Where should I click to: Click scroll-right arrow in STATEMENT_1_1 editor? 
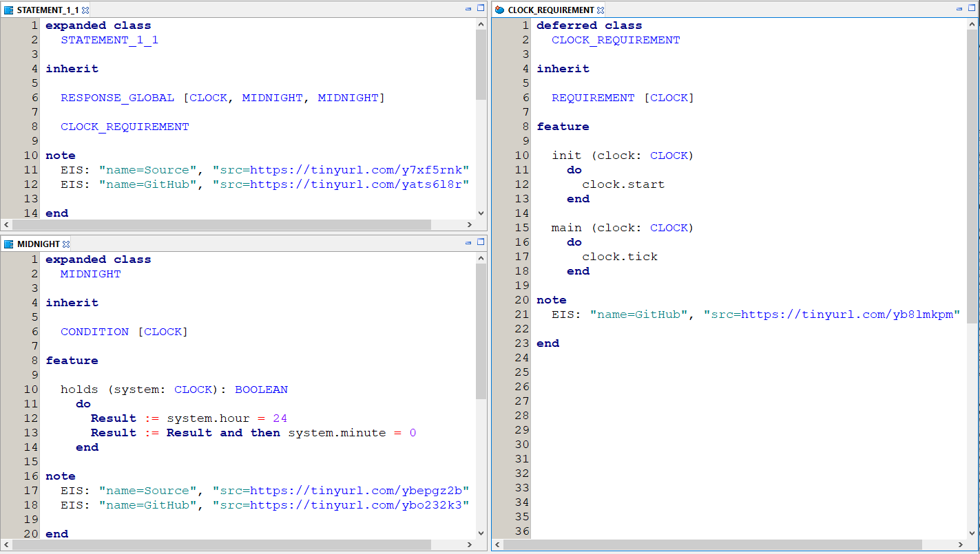click(x=470, y=225)
